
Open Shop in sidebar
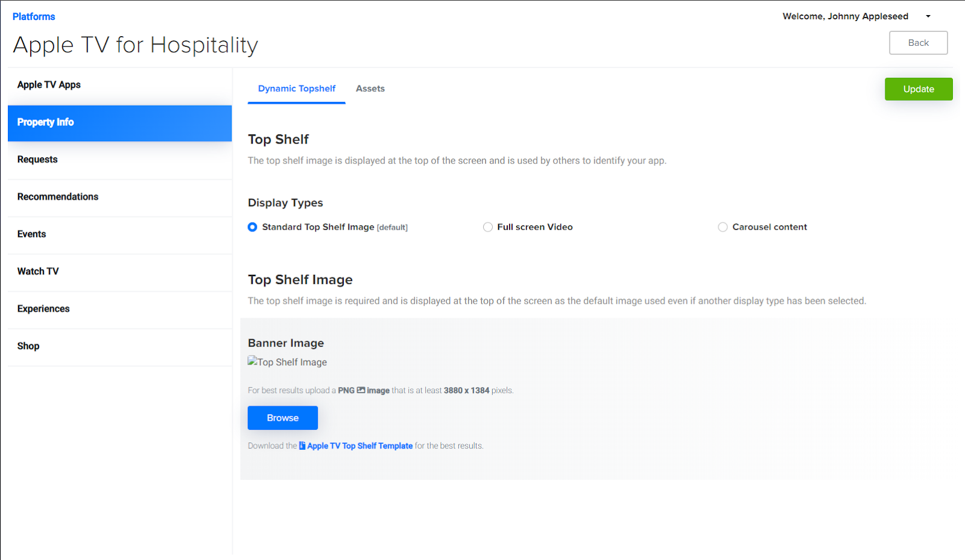tap(120, 347)
